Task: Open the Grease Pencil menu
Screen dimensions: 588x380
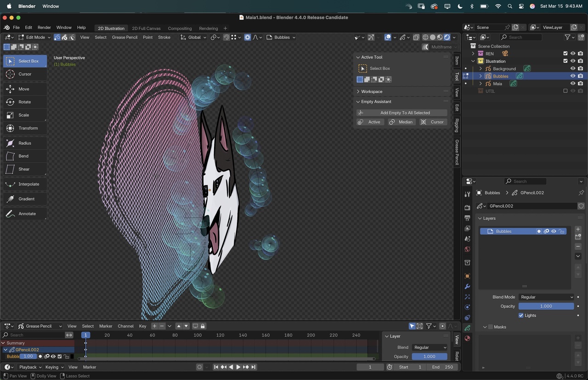Action: tap(124, 37)
